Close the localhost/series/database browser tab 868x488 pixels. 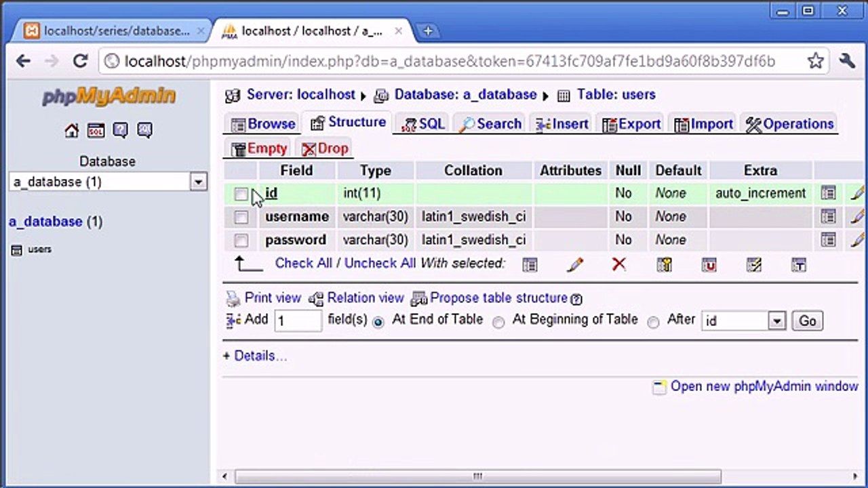tap(201, 31)
